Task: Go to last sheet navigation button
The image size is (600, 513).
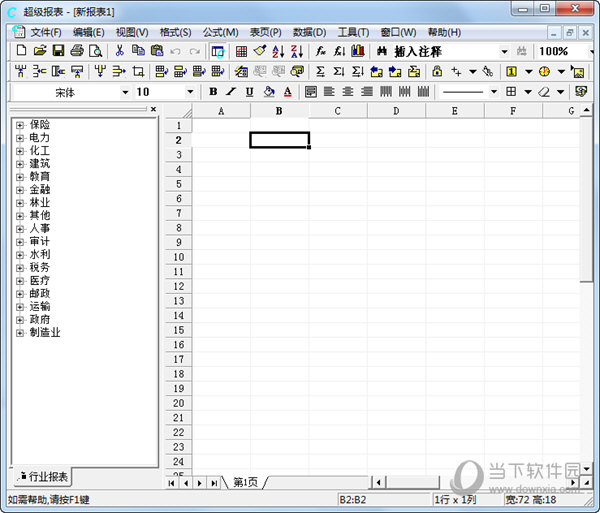Action: tap(214, 483)
